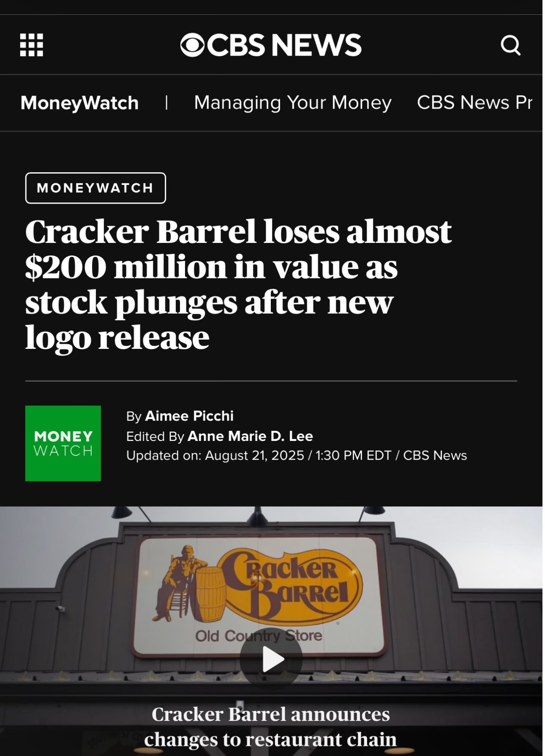
Task: Click CBS News text in the byline
Action: tap(435, 455)
